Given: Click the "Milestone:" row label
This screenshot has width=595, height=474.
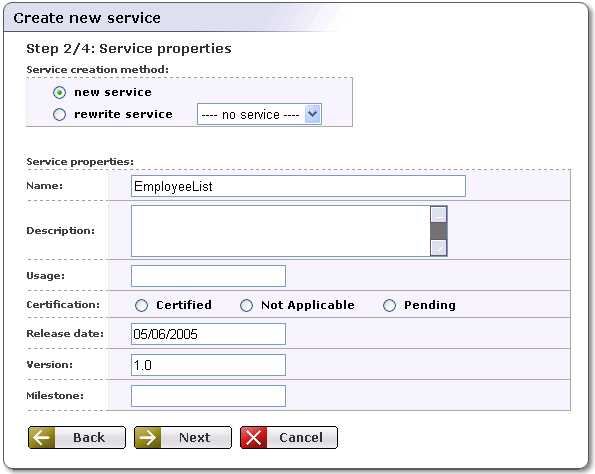Looking at the screenshot, I should click(55, 396).
